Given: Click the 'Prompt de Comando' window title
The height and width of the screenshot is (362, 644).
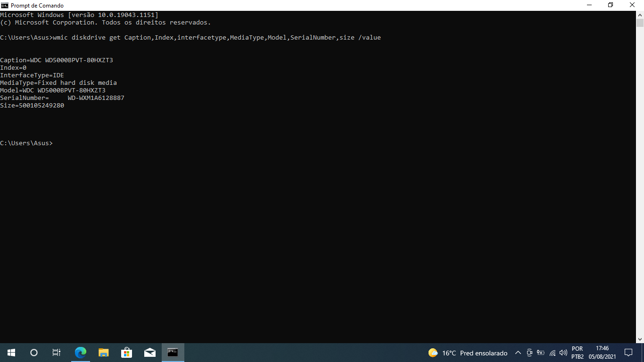Looking at the screenshot, I should 37,6.
